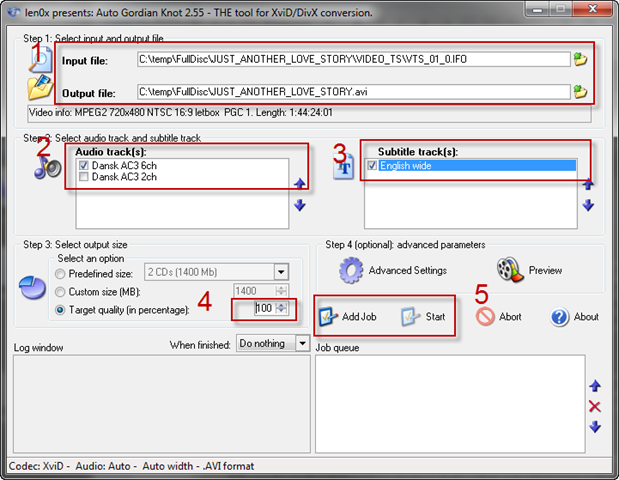Open the When finished Do nothing dropdown
619x480 pixels.
(x=302, y=343)
